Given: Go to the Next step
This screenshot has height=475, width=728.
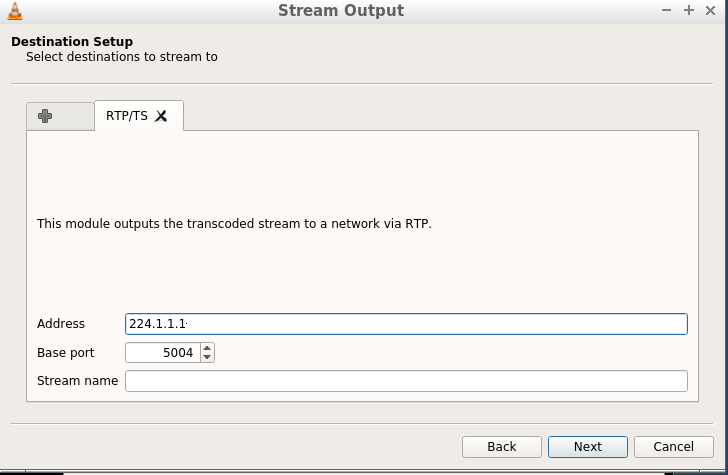Looking at the screenshot, I should pos(588,447).
